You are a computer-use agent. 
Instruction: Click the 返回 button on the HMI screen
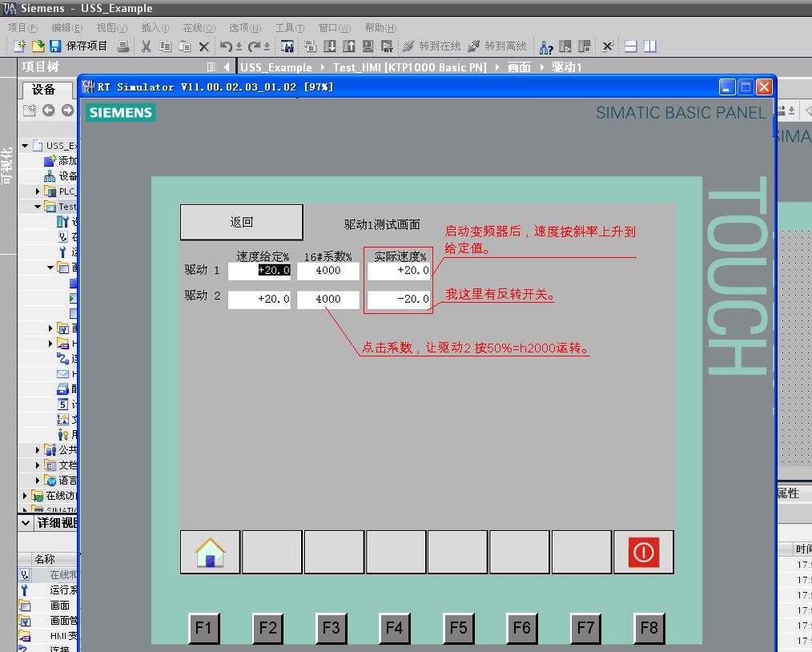tap(241, 222)
